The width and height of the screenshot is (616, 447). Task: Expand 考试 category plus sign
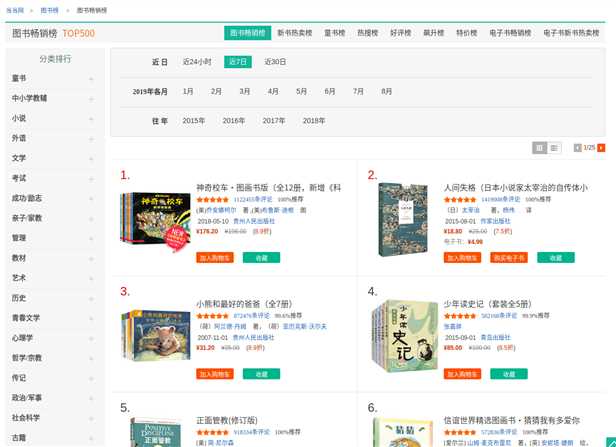pos(91,179)
